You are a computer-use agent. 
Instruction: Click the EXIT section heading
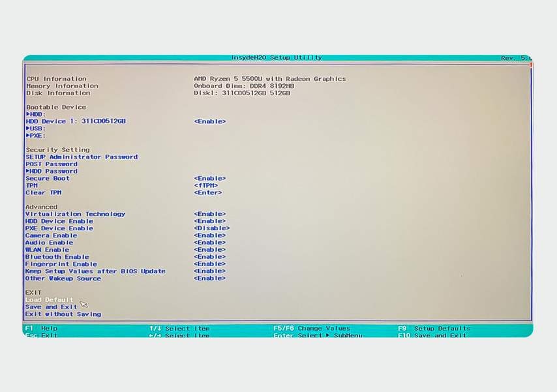click(x=33, y=292)
